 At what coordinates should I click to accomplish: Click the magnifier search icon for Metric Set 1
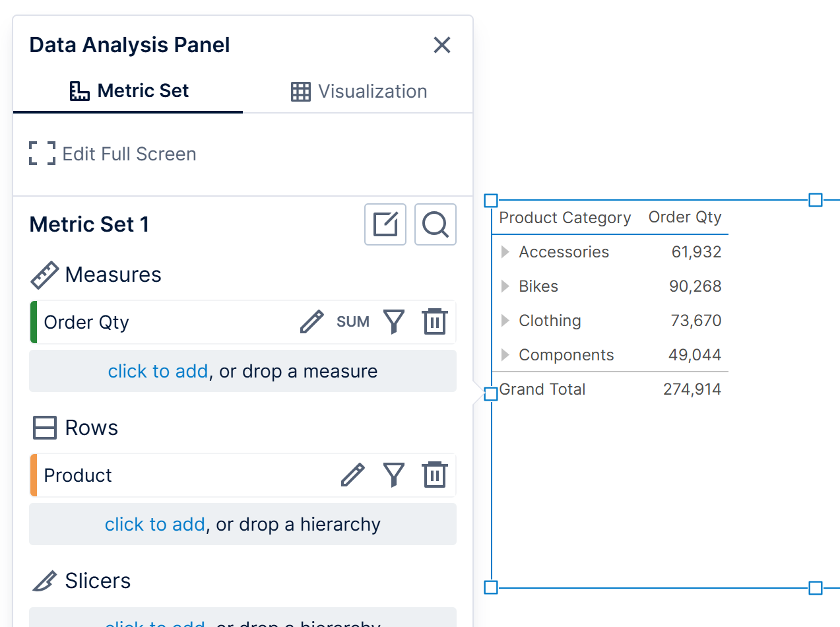(x=436, y=224)
